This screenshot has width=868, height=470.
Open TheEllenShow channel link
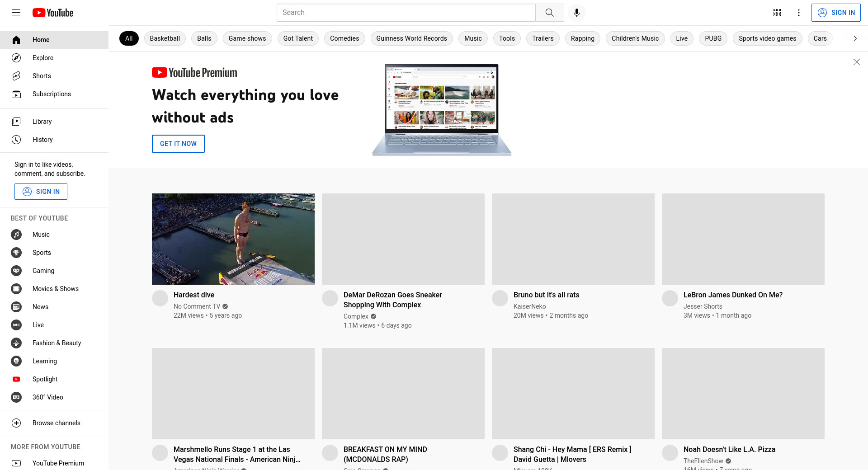coord(703,461)
